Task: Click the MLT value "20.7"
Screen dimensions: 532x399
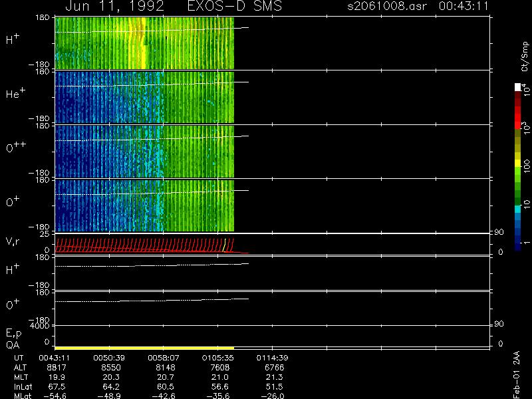Action: click(166, 377)
